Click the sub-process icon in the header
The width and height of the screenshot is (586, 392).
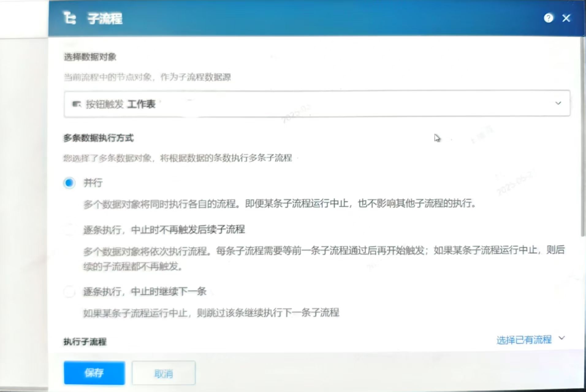click(x=70, y=18)
